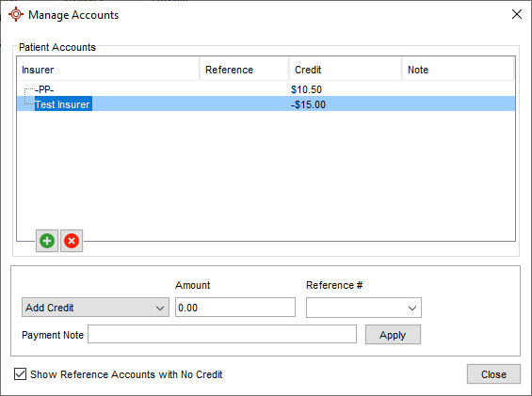Open the Add Credit dropdown
532x396 pixels.
tap(95, 308)
